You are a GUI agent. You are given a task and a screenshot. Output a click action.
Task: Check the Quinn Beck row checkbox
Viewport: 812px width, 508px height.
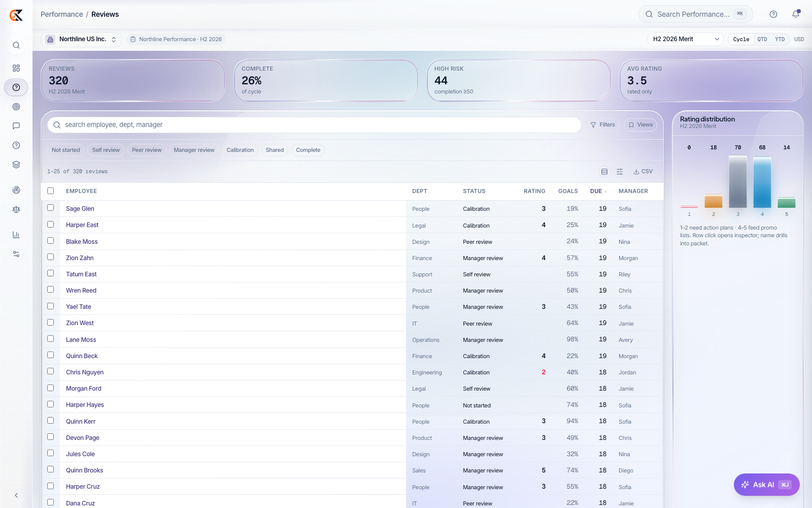coord(50,355)
